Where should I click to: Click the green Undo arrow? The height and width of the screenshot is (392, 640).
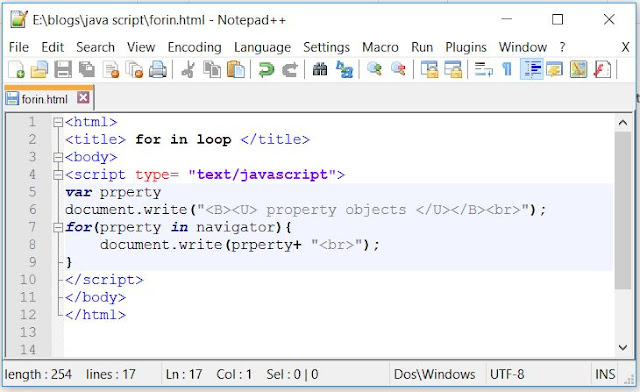pyautogui.click(x=266, y=69)
